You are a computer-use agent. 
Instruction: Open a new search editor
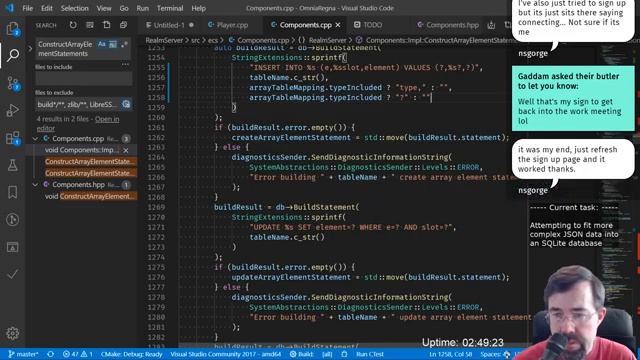[107, 25]
